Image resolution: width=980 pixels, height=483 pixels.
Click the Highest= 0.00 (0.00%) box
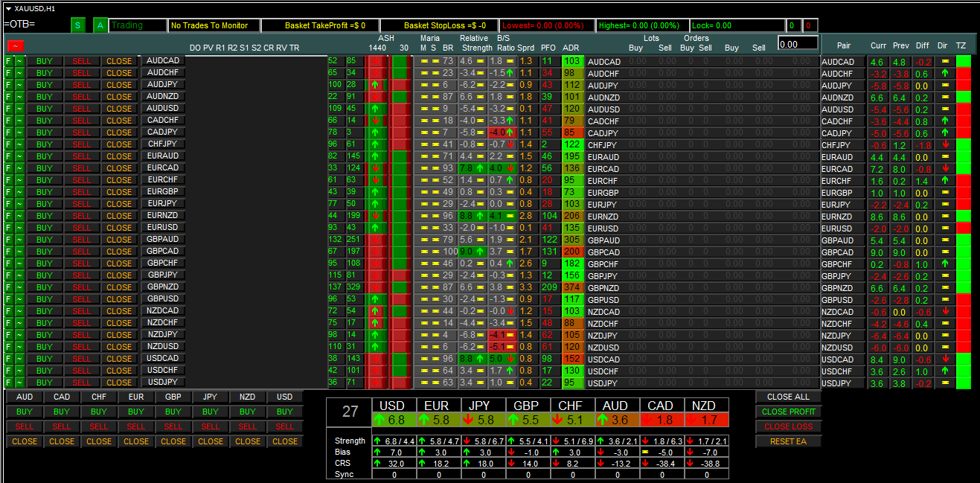pyautogui.click(x=642, y=25)
